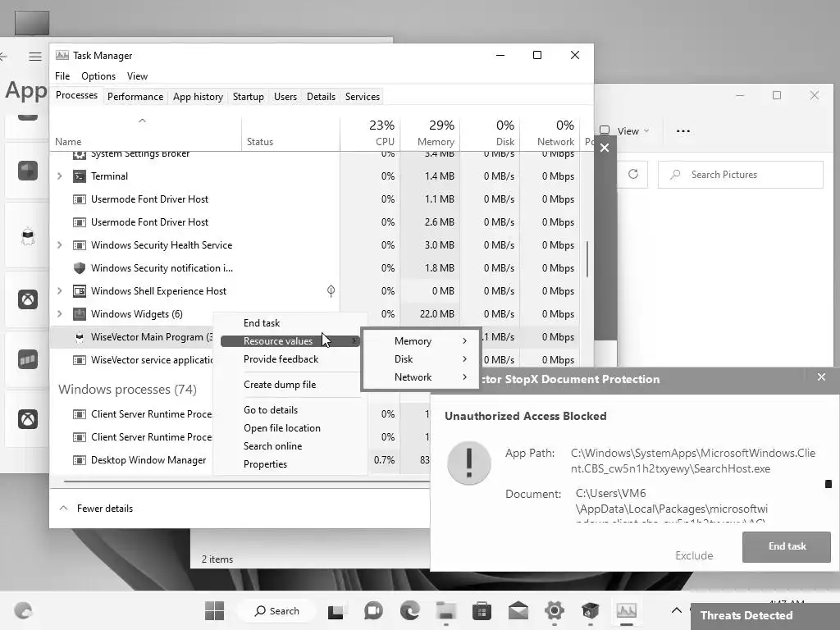Click End task button in StopX alert
This screenshot has width=840, height=630.
787,547
